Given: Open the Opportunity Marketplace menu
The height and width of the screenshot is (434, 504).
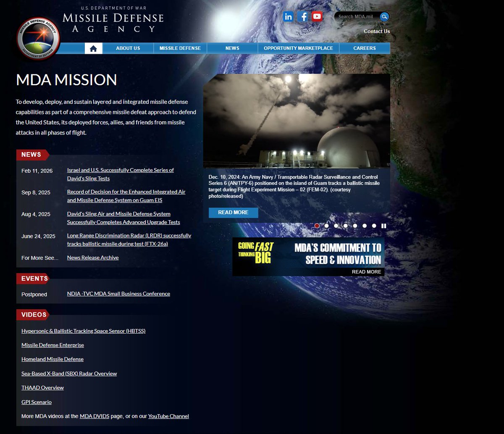Looking at the screenshot, I should pyautogui.click(x=299, y=48).
